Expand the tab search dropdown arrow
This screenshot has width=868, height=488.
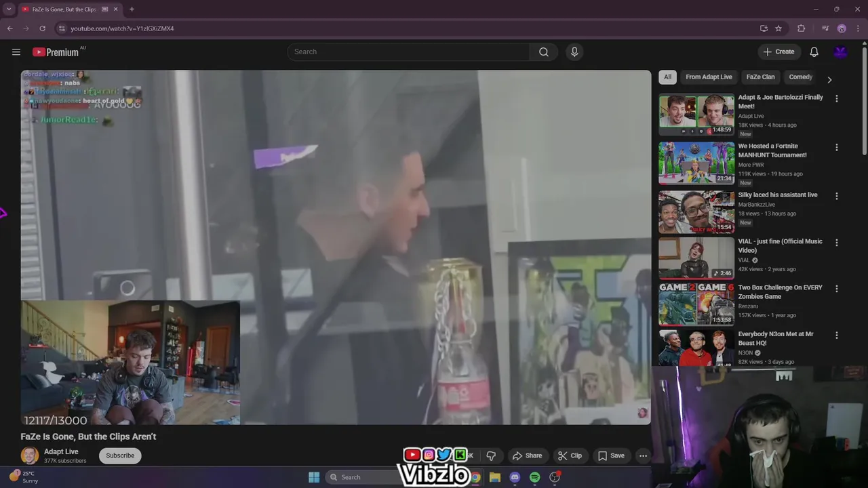[x=9, y=9]
